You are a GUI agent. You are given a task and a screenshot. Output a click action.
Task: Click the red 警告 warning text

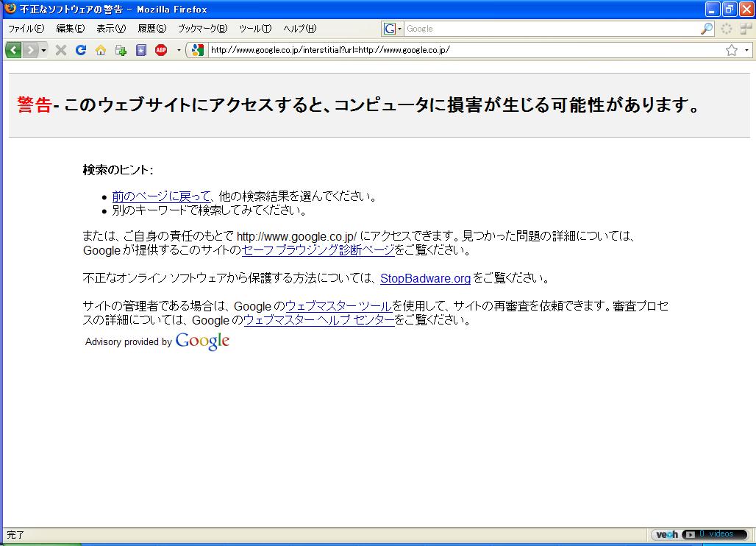click(35, 104)
